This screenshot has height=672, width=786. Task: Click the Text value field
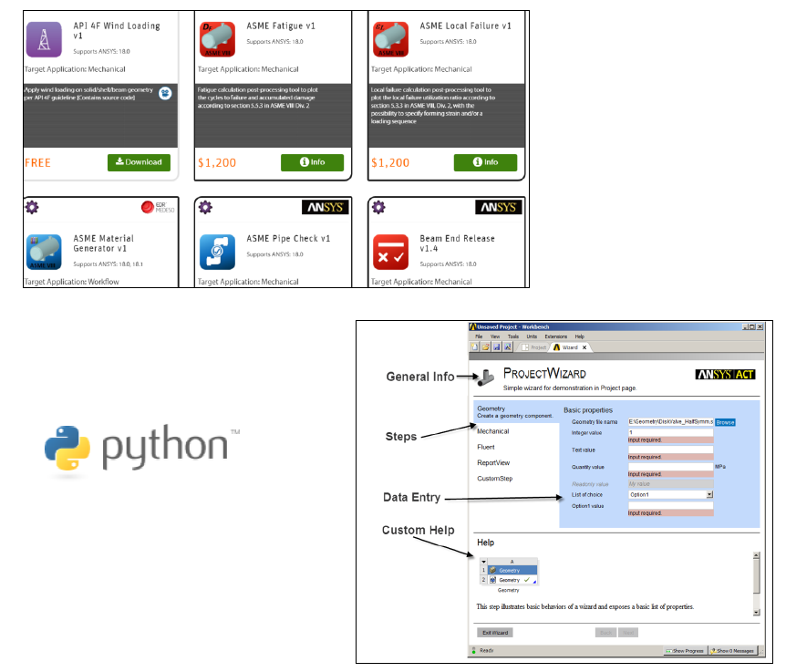point(671,450)
